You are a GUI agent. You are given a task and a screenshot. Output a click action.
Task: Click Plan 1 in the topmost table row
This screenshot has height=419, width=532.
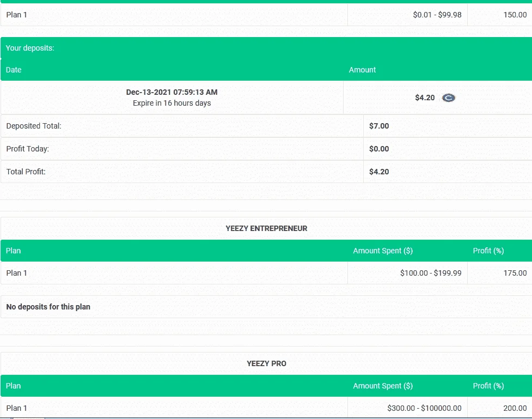click(17, 15)
